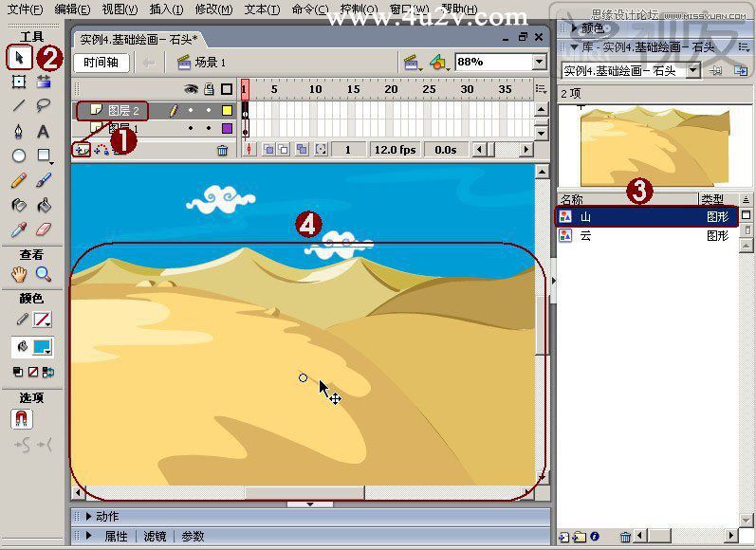Image resolution: width=756 pixels, height=550 pixels.
Task: Open the 插入(I) menu
Action: coord(166,9)
